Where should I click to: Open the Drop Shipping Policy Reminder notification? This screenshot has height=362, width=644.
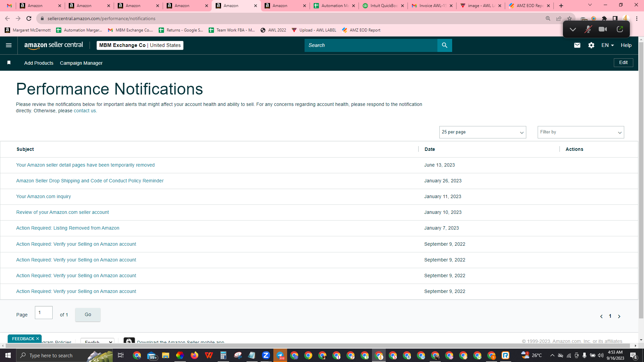point(90,181)
